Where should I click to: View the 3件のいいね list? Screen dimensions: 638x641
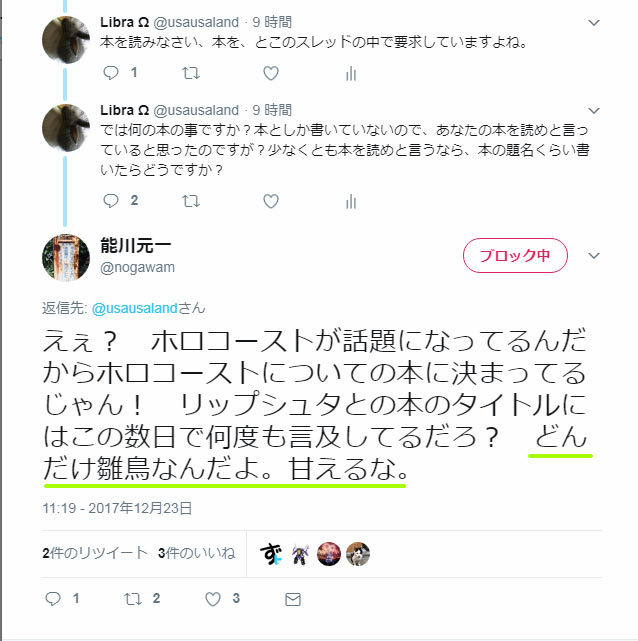tap(197, 553)
